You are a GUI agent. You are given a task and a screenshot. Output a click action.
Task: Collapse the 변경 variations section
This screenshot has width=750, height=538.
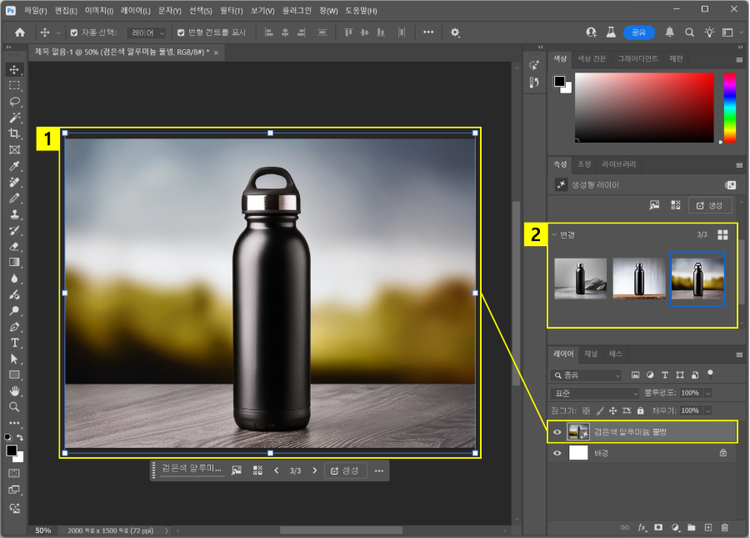point(554,235)
